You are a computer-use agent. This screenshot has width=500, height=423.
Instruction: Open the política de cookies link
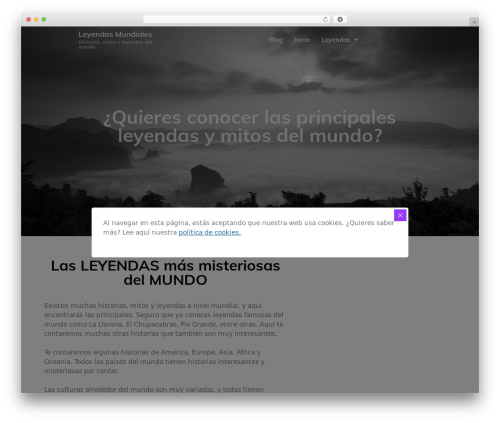209,232
